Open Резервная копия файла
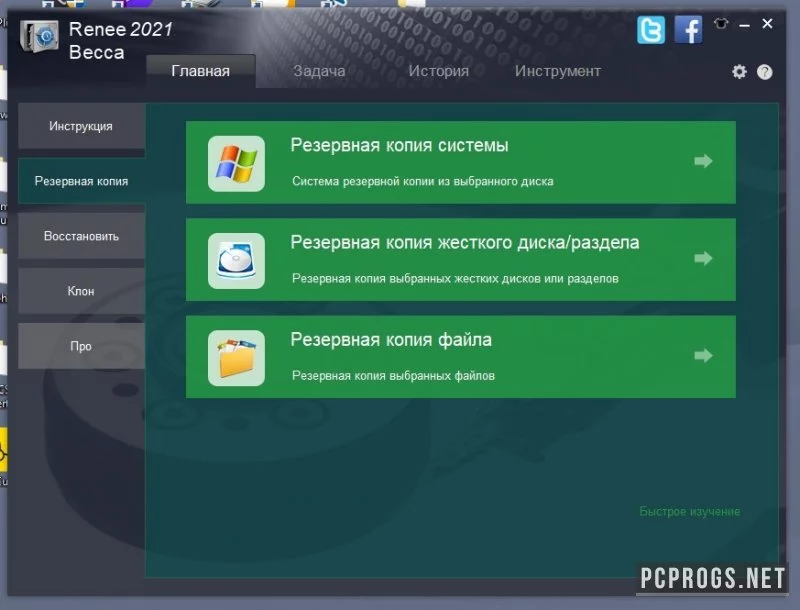The height and width of the screenshot is (610, 800). [x=461, y=357]
